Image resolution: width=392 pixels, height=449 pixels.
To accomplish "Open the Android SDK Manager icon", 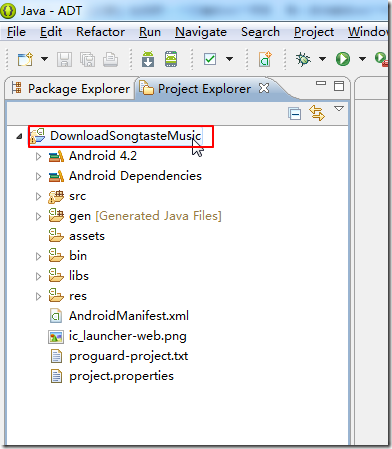I will (x=148, y=59).
